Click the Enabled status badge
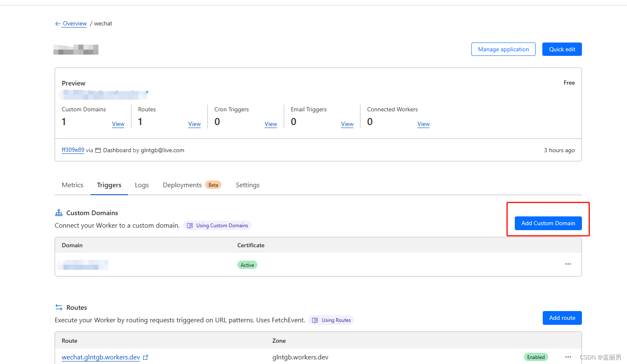The image size is (627, 364). tap(536, 357)
